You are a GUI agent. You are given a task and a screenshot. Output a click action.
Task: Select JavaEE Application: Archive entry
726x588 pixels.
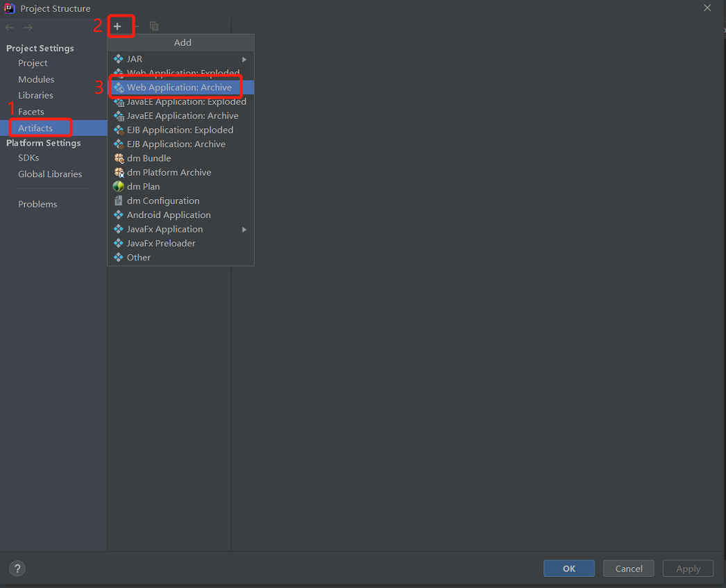[180, 116]
